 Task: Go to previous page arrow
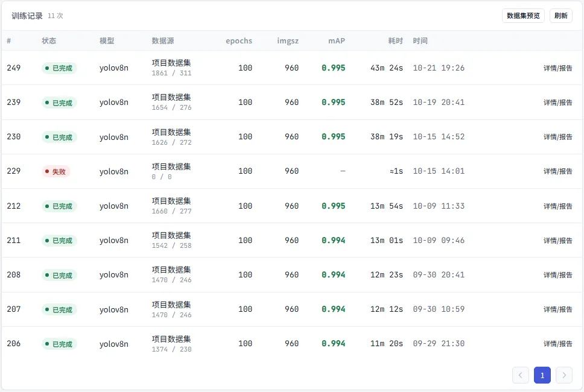pos(520,375)
